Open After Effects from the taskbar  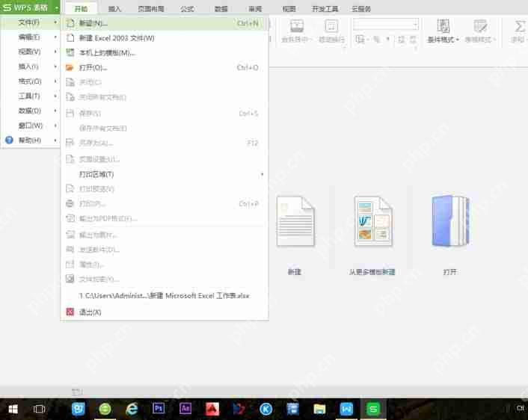coord(185,409)
